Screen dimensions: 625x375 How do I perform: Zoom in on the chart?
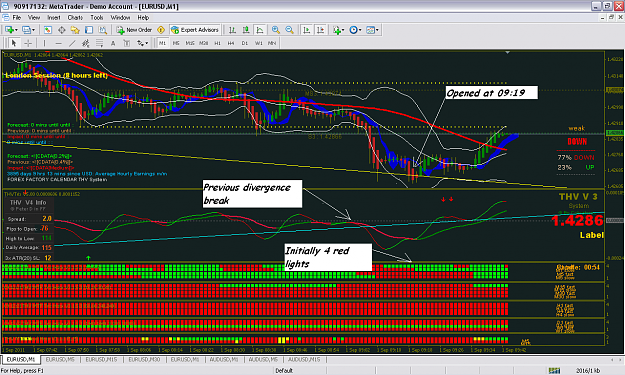click(275, 30)
